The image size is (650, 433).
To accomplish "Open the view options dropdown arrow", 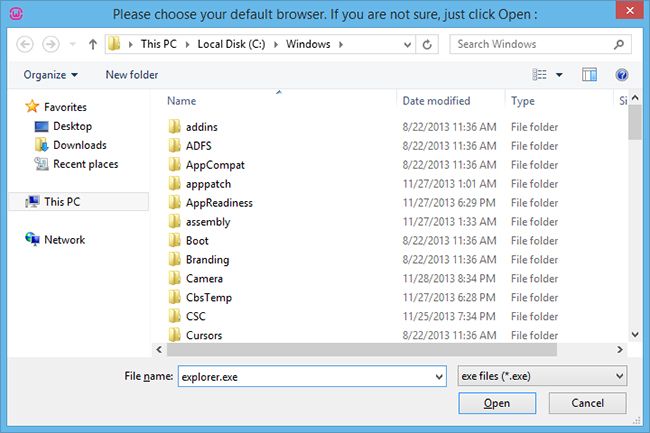I will tap(559, 75).
